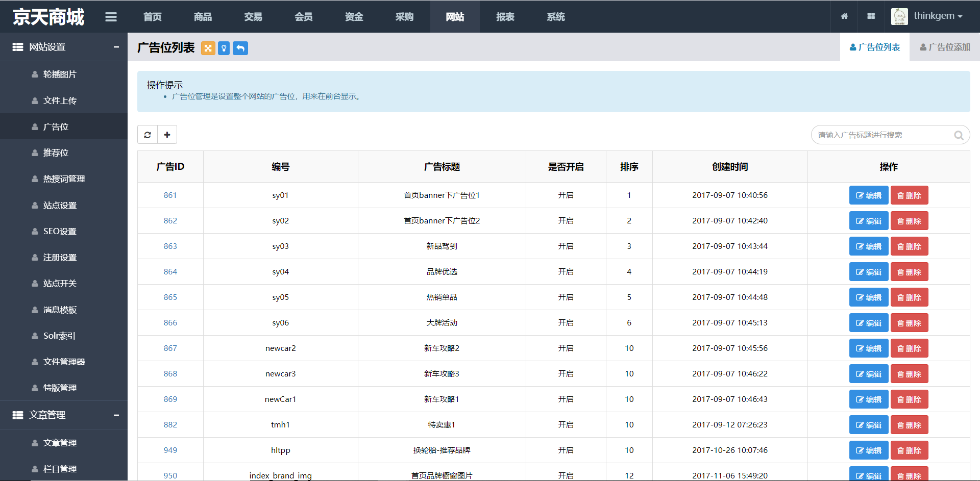This screenshot has height=481, width=980.
Task: Refresh the ad position list
Action: click(x=148, y=135)
